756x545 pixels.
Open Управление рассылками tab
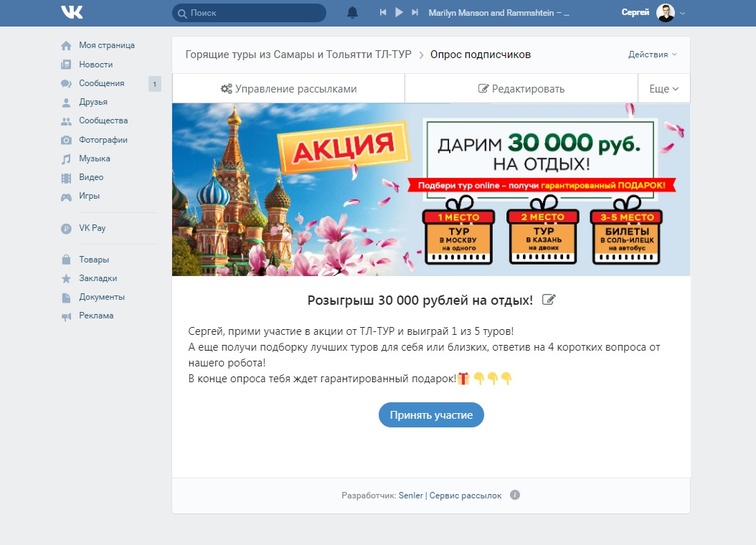pyautogui.click(x=288, y=88)
